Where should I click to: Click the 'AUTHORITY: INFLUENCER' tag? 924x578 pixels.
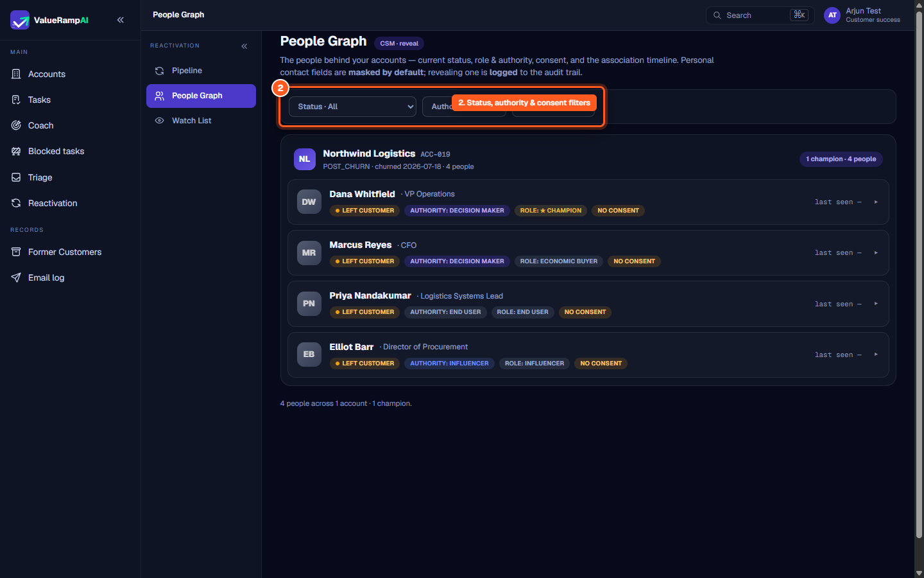(449, 363)
